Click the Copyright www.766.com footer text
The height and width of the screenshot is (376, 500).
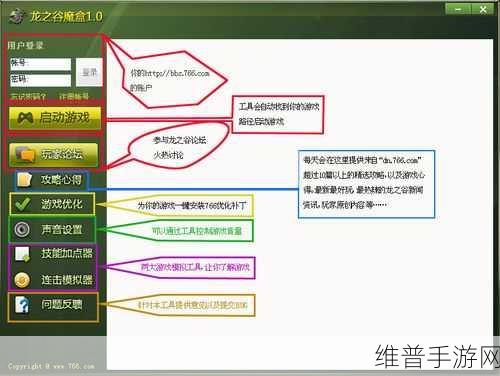click(51, 366)
